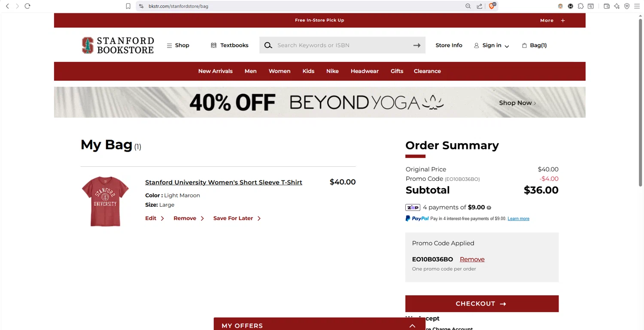Click Edit for the T-shirt
The width and height of the screenshot is (644, 330).
(x=155, y=218)
